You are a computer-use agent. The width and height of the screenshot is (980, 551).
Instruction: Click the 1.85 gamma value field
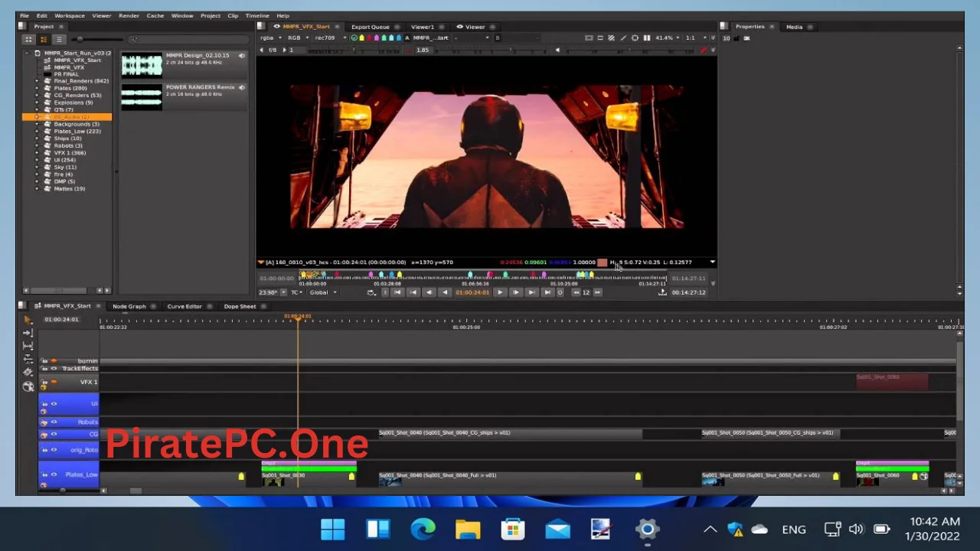pos(424,50)
